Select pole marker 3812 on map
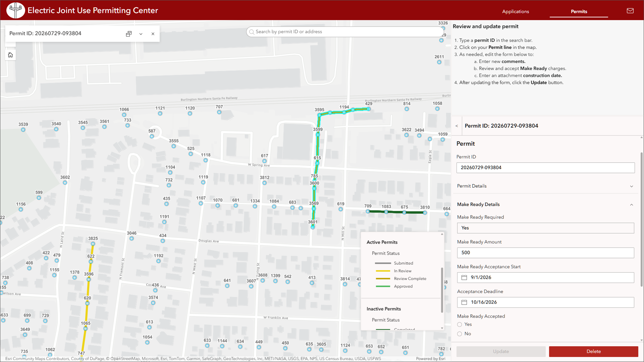The image size is (644, 362). pyautogui.click(x=264, y=183)
